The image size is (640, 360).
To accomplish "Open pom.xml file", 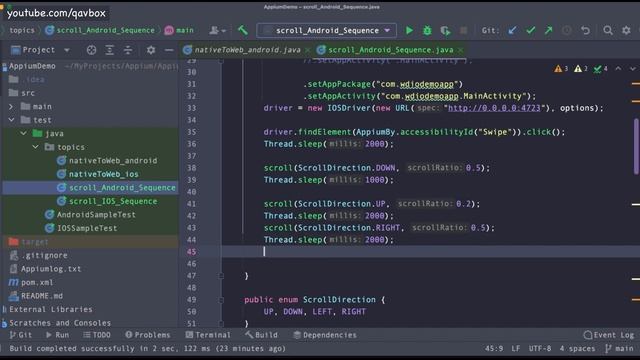I will pos(37,282).
